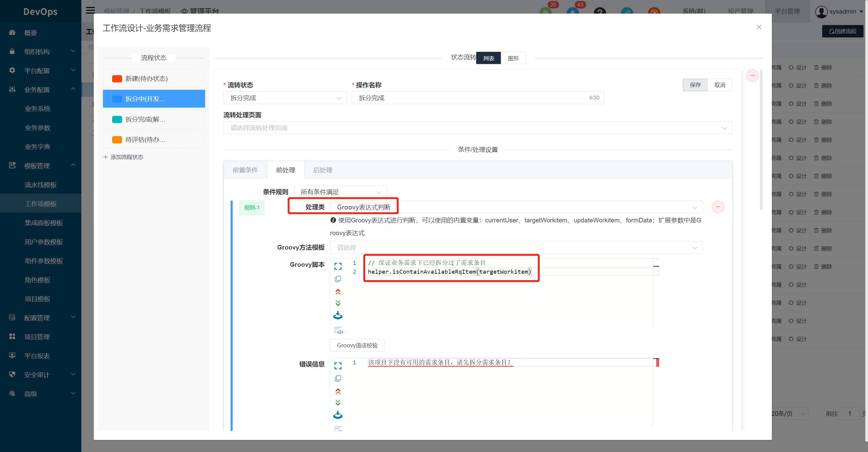
Task: Click the help question mark icon in the header
Action: pos(600,12)
